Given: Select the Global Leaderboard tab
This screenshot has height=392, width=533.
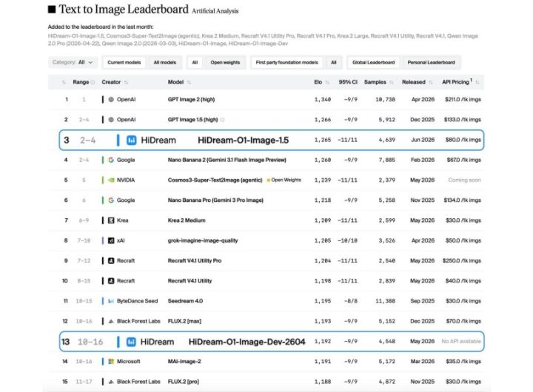Looking at the screenshot, I should tap(374, 63).
